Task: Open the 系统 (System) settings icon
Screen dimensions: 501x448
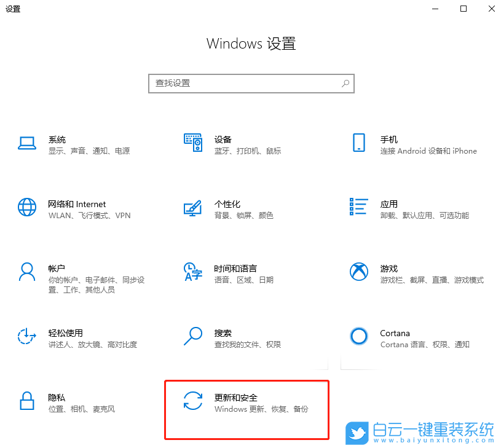Action: (27, 143)
